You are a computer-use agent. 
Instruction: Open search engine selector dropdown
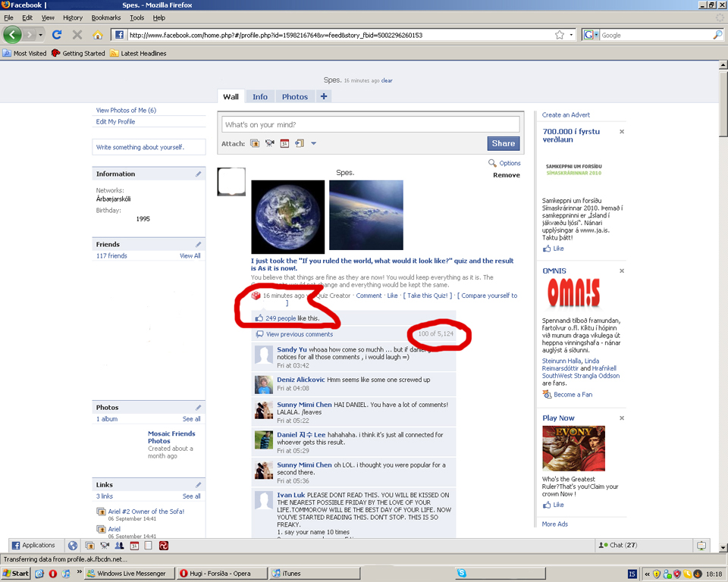(591, 35)
